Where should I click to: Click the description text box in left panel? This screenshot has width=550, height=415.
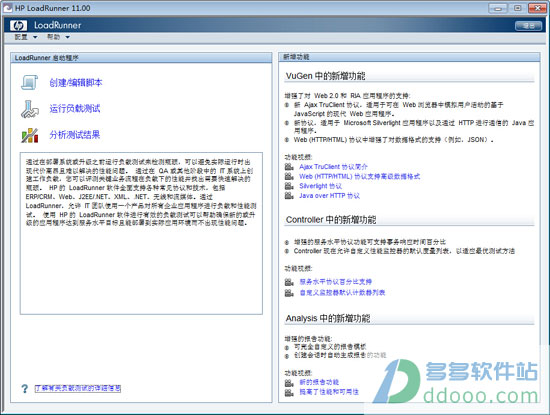pyautogui.click(x=141, y=233)
